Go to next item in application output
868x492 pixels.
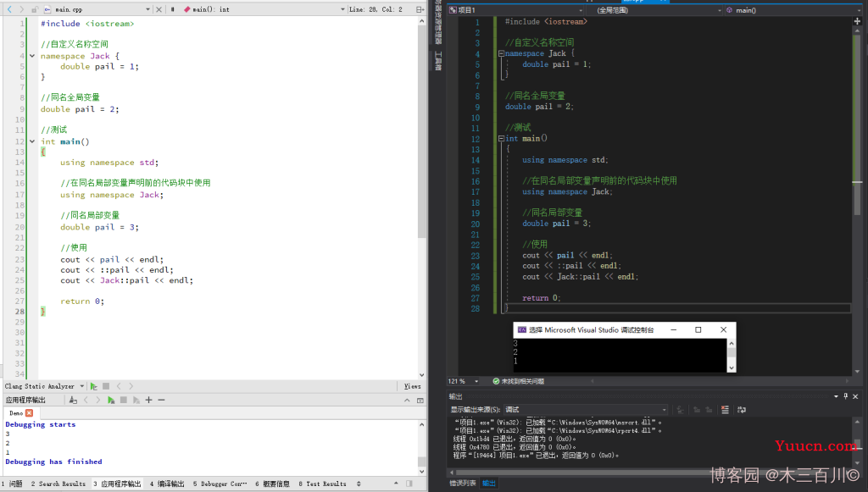(98, 401)
